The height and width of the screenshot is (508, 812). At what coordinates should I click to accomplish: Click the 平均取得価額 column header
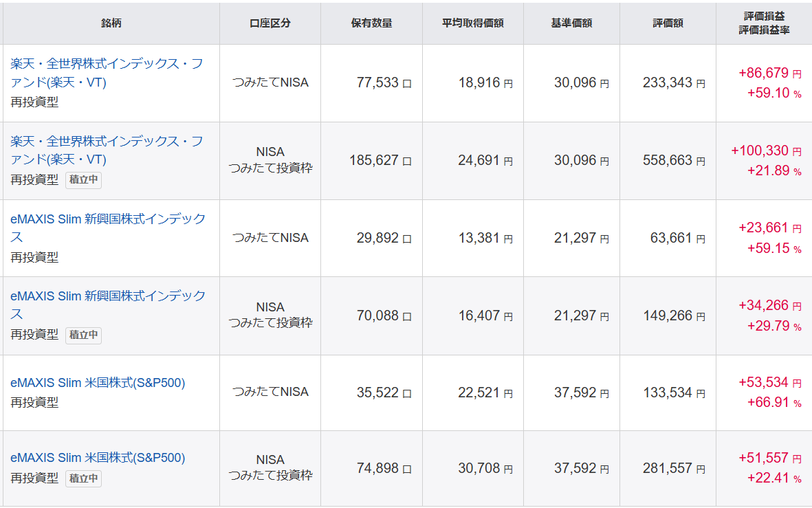[472, 23]
